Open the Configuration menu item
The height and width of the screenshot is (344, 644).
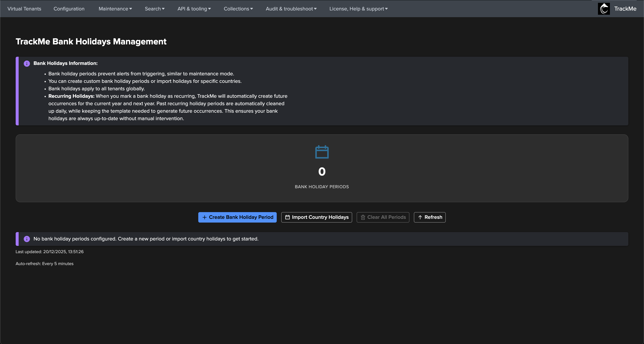pos(69,9)
